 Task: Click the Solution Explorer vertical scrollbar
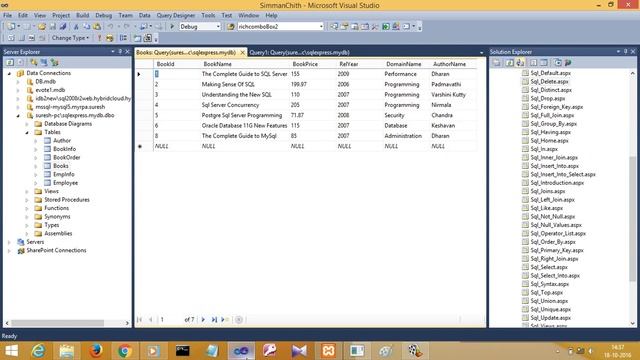(633, 219)
